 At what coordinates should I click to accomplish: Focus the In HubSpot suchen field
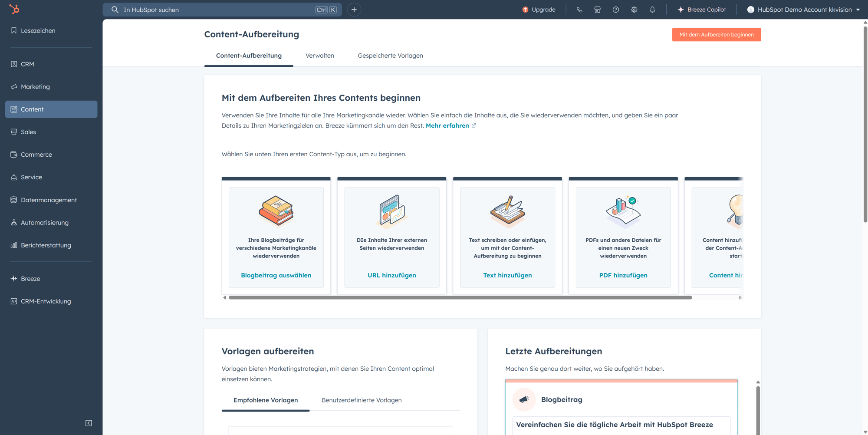222,10
